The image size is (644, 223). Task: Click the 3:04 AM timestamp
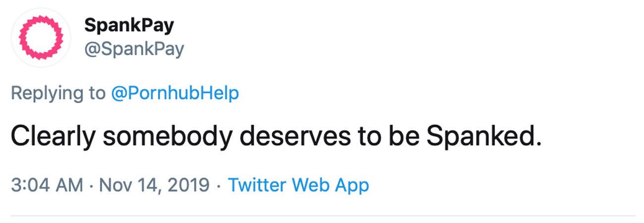click(47, 185)
